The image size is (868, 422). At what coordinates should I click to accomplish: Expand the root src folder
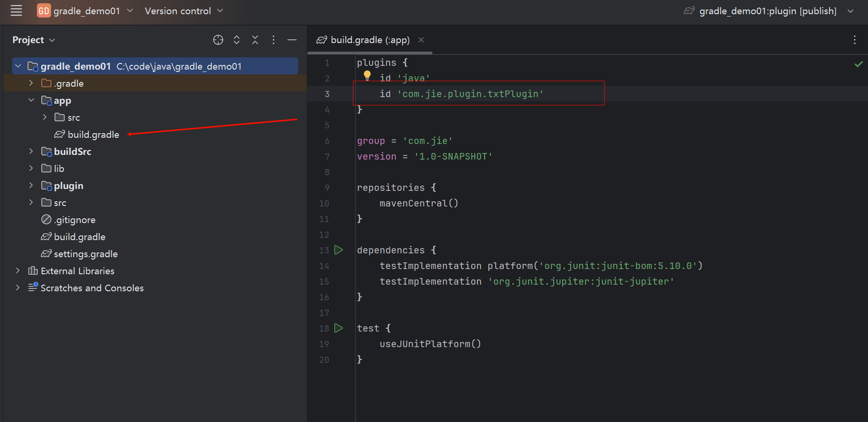tap(31, 202)
